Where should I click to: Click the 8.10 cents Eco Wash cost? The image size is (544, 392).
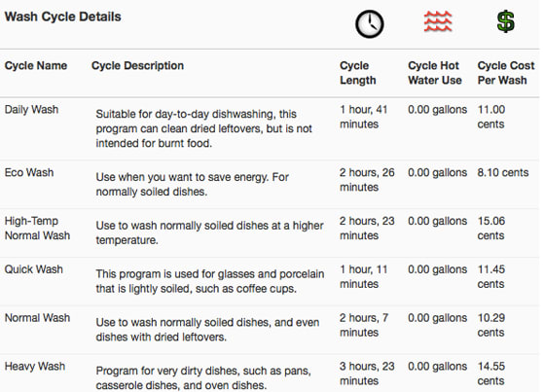pos(503,172)
